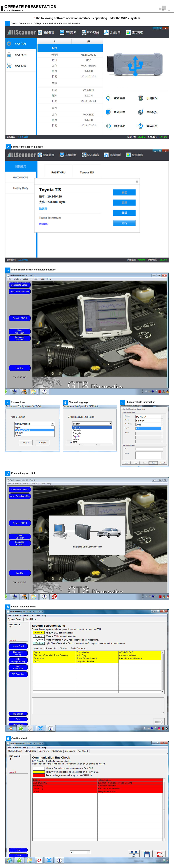Screen dimensions: 174x868
Task: Click the VIN input field
Action: (x=149, y=449)
